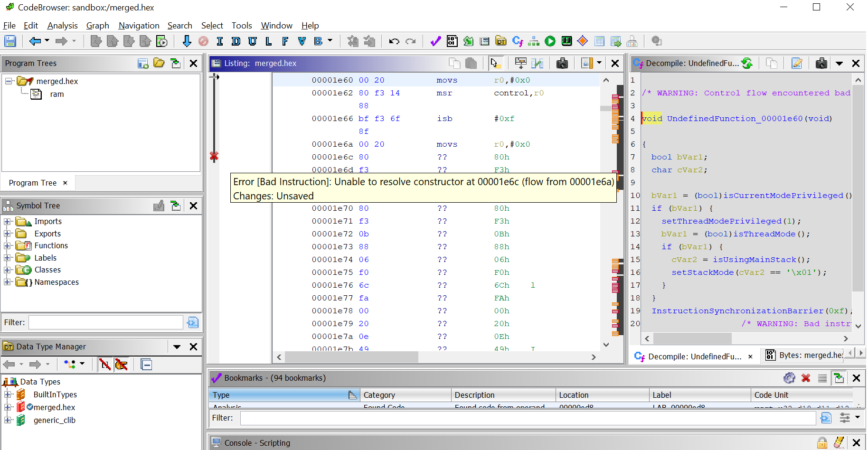Viewport: 868px width, 450px height.
Task: Click the Add Label L icon
Action: coord(268,41)
